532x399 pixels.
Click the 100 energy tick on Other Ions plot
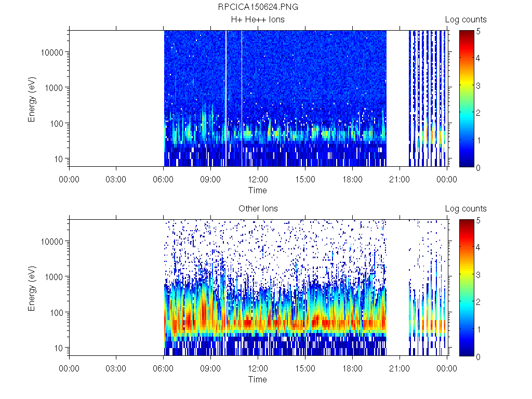56,312
